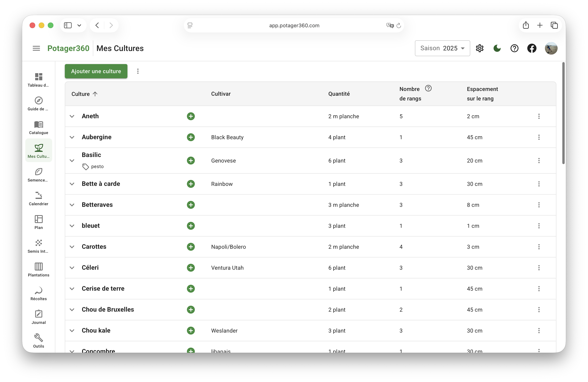Open the Calendrier sidebar icon

click(x=39, y=198)
